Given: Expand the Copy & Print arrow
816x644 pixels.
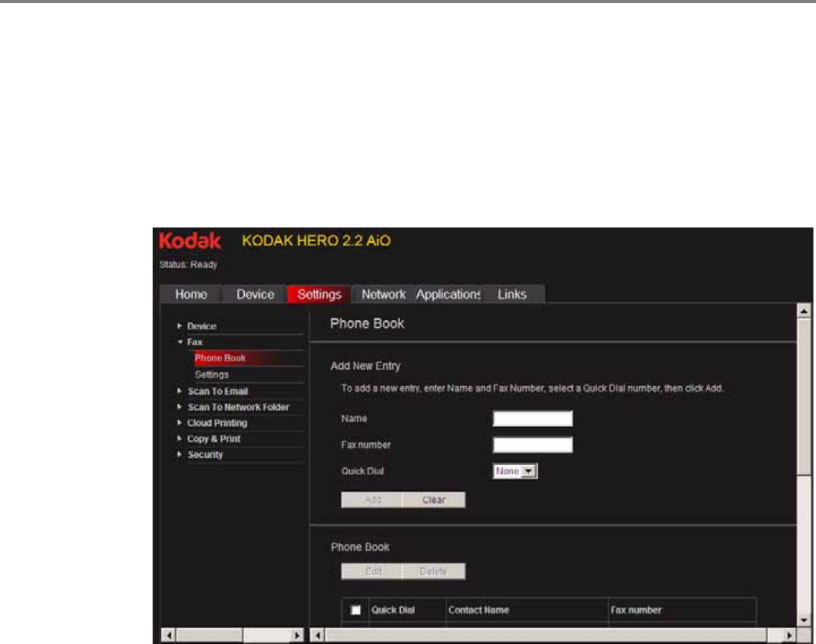Looking at the screenshot, I should pos(179,438).
